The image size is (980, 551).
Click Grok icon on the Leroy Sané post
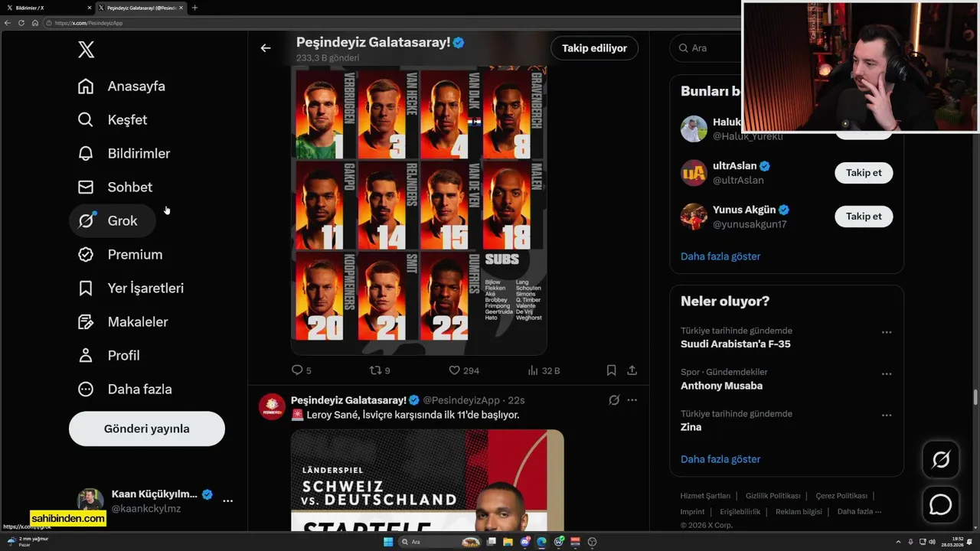[614, 400]
